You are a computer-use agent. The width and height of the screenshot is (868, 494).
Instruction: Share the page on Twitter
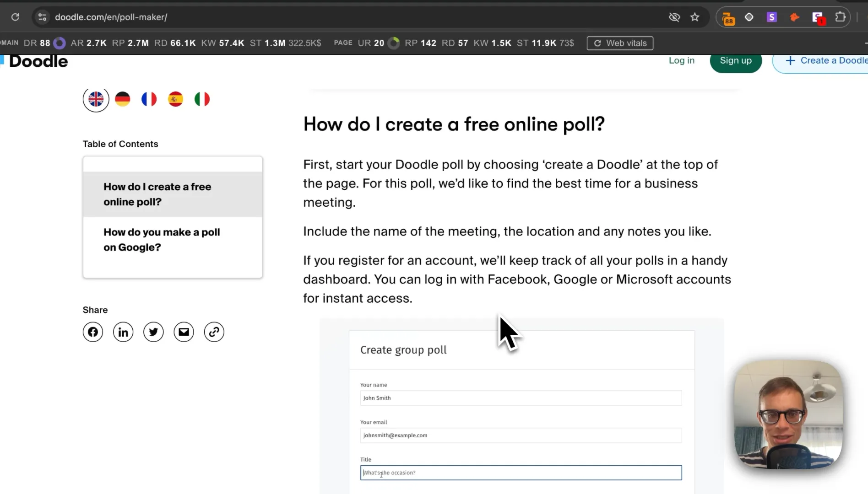[x=153, y=332]
